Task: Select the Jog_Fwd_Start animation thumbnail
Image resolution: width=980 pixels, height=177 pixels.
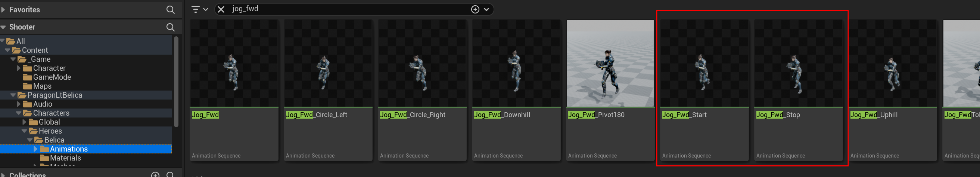Action: pyautogui.click(x=704, y=63)
